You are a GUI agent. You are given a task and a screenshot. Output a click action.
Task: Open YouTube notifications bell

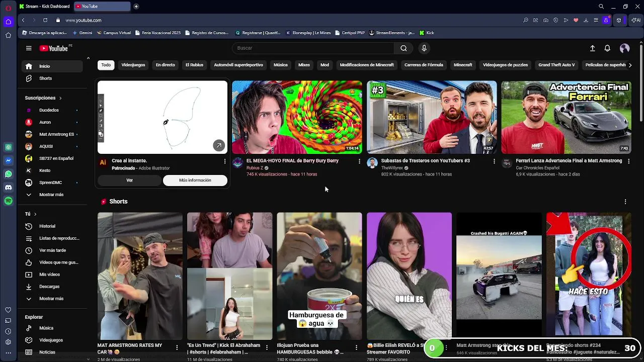(607, 48)
